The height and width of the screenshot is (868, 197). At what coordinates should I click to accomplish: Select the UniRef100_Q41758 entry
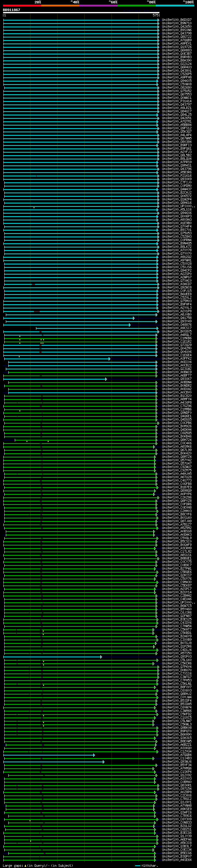pos(176,318)
